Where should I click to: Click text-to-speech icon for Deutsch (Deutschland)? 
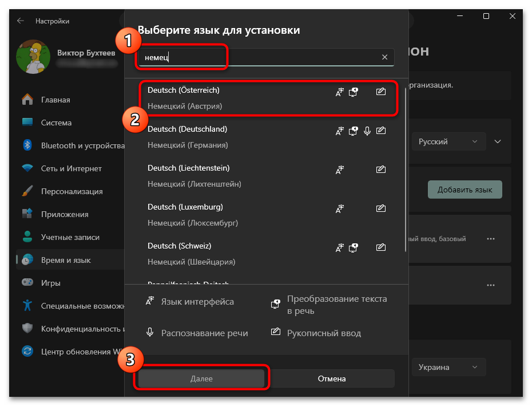(x=354, y=131)
